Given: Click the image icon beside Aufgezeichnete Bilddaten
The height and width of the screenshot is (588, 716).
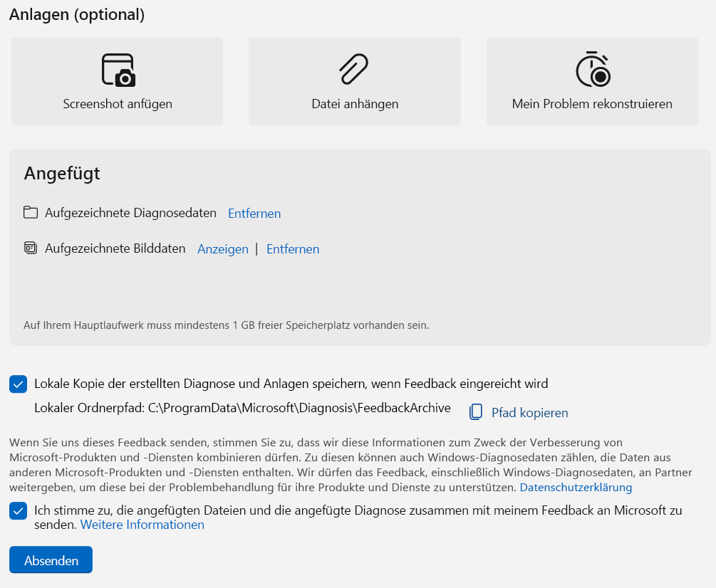Looking at the screenshot, I should (x=31, y=248).
